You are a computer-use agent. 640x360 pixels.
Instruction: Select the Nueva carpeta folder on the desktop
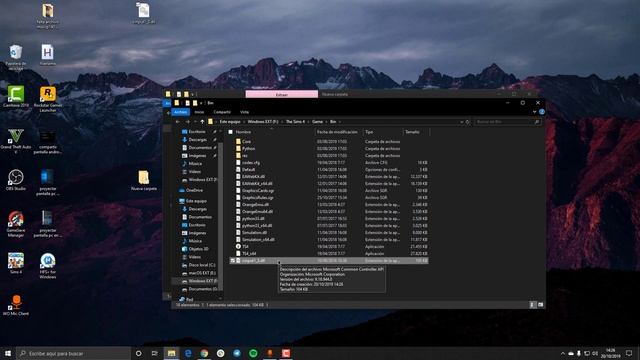coord(144,180)
